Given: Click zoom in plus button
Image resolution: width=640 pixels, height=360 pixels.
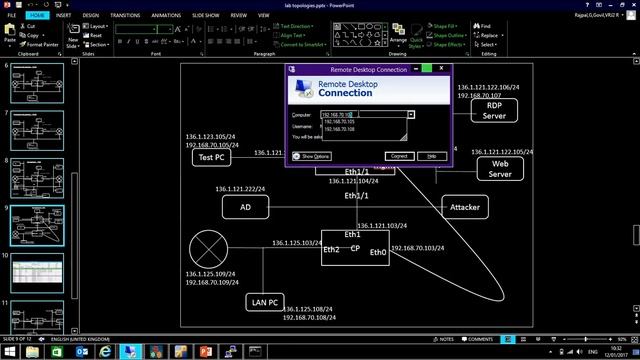Looking at the screenshot, I should [610, 339].
